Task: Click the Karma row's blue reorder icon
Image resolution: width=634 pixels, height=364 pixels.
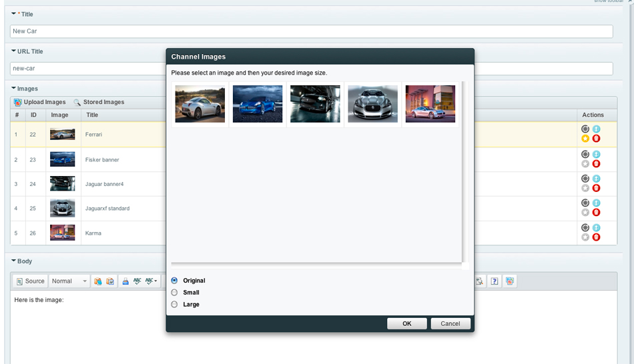Action: tap(597, 228)
